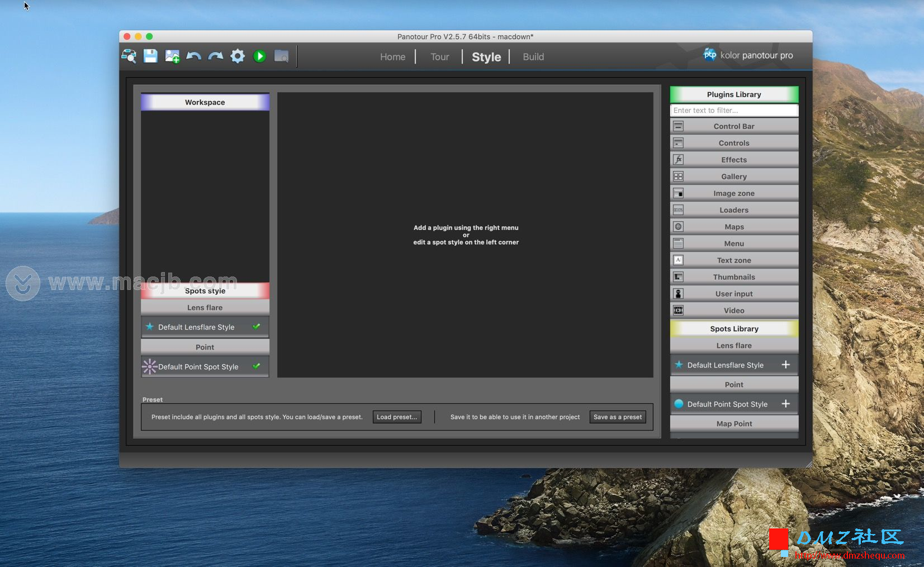This screenshot has width=924, height=567.
Task: Click the Save as a preset button
Action: click(x=618, y=417)
